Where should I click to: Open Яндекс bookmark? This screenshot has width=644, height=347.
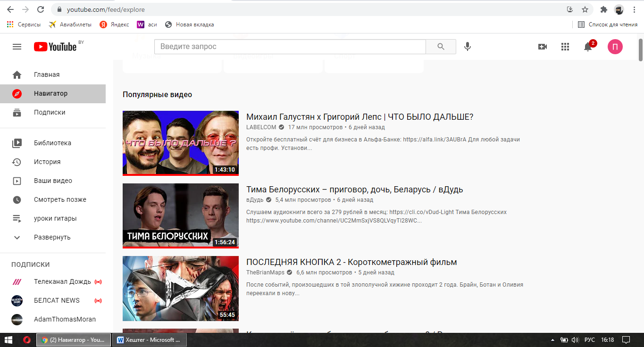point(114,25)
